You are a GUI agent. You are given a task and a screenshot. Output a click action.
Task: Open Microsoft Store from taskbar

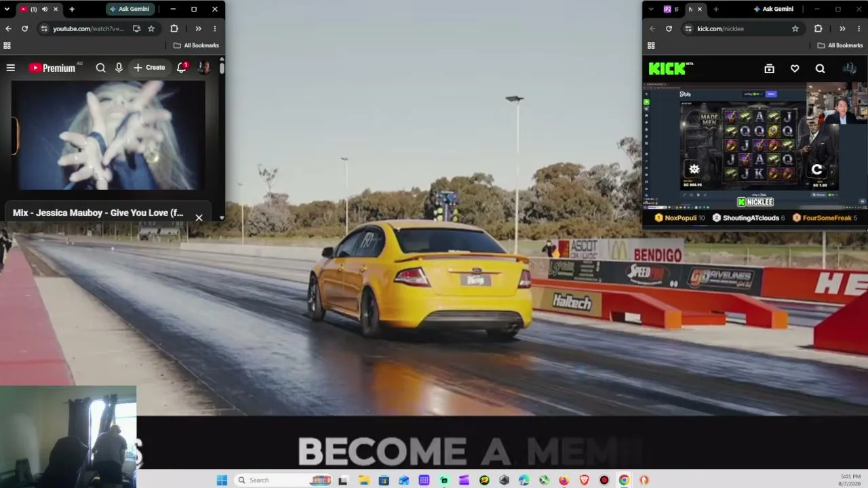point(384,480)
